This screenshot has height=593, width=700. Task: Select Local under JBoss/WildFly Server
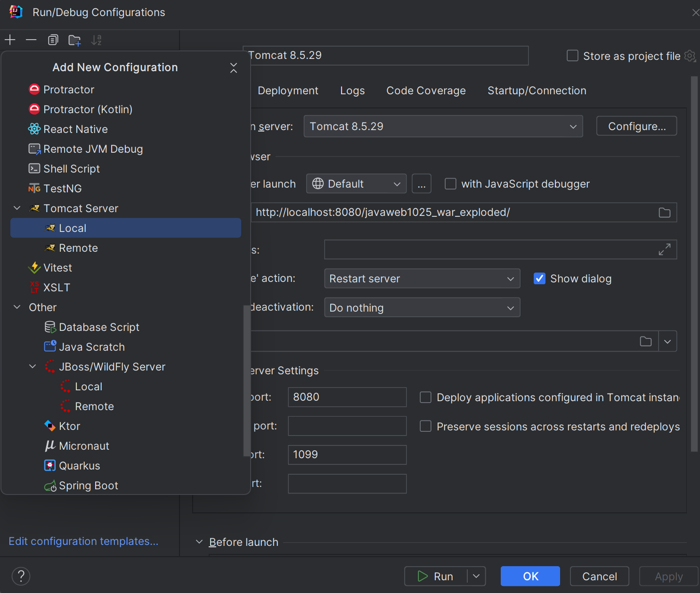click(126, 387)
